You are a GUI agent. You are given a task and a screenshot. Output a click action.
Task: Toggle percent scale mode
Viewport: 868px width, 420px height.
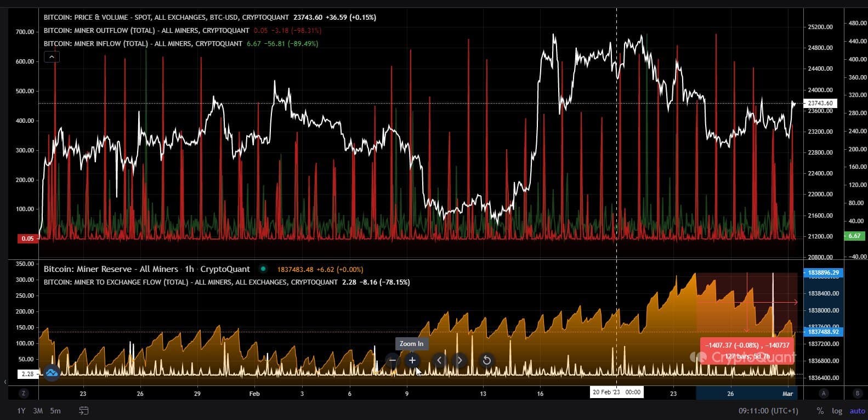(x=820, y=411)
